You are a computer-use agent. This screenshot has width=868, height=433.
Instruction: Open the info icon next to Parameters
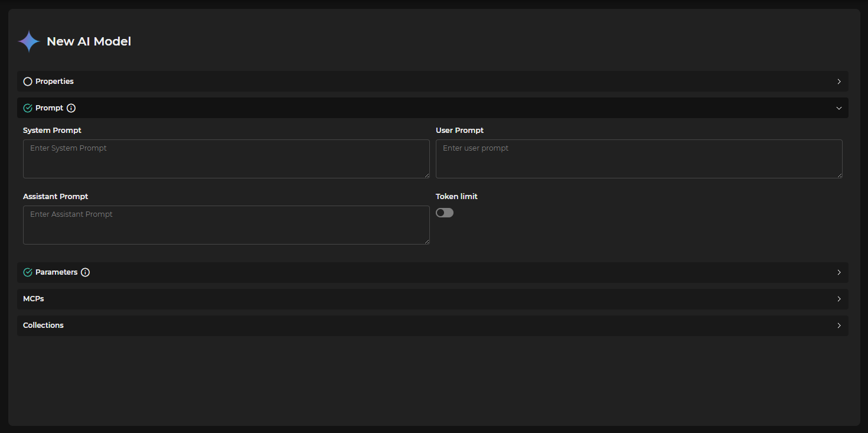pyautogui.click(x=86, y=272)
